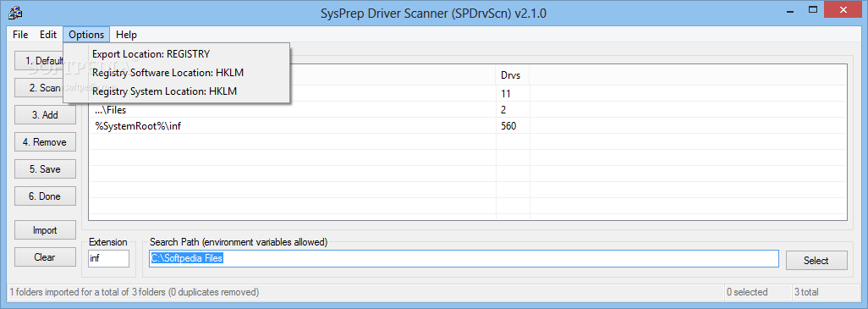
Task: Click the 1. Default button
Action: pos(39,61)
